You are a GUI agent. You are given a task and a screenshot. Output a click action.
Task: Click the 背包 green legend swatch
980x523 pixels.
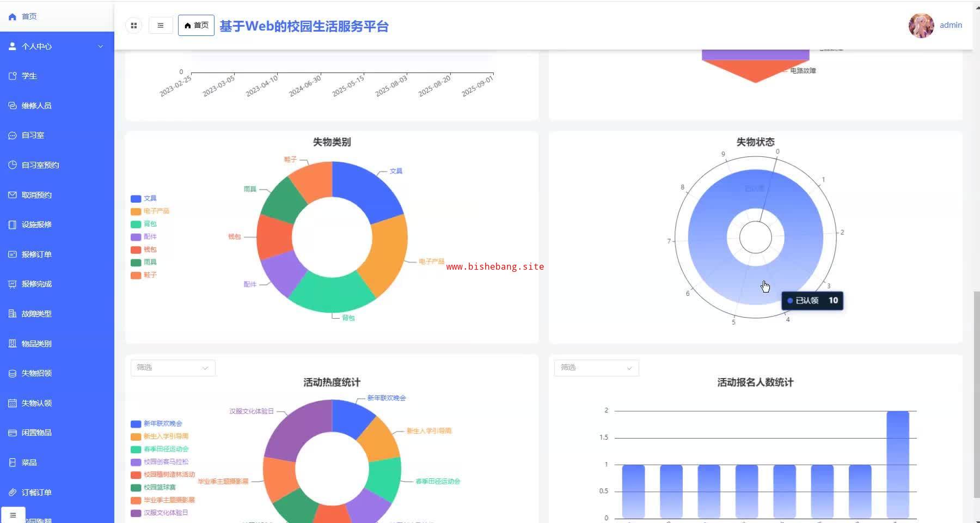pyautogui.click(x=136, y=224)
